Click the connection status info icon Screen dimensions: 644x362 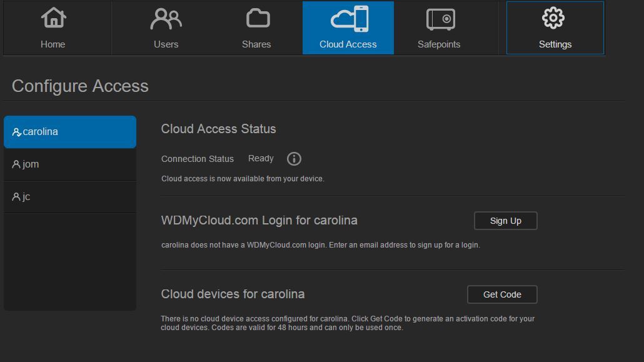[294, 159]
